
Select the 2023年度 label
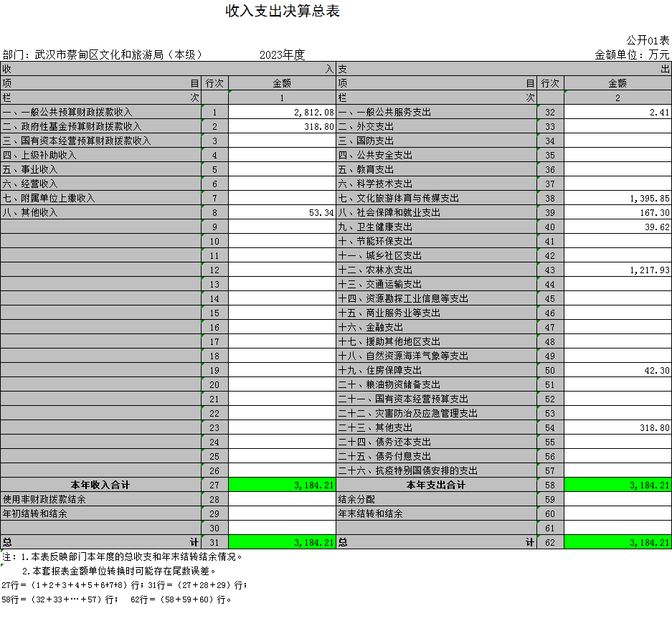(x=282, y=54)
